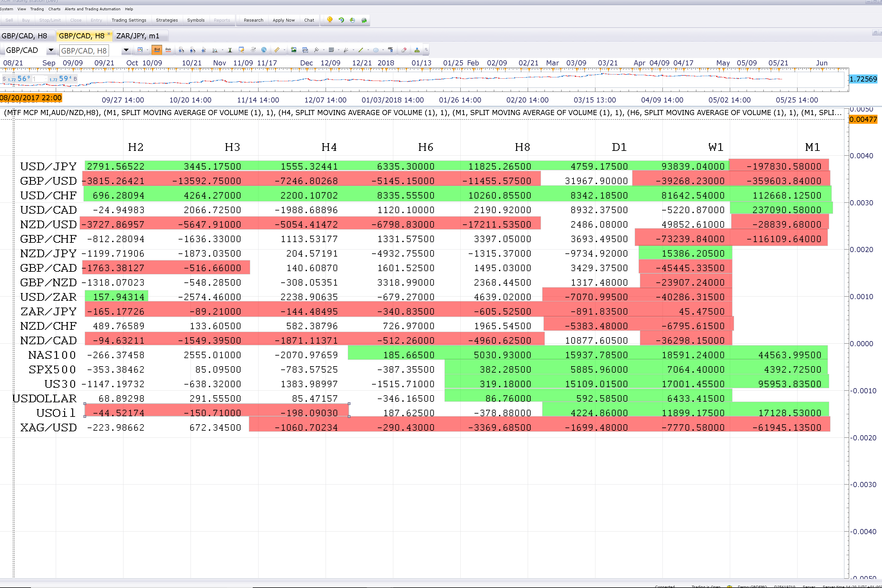Close the active GBP/CAD, H8 tab

coord(109,34)
